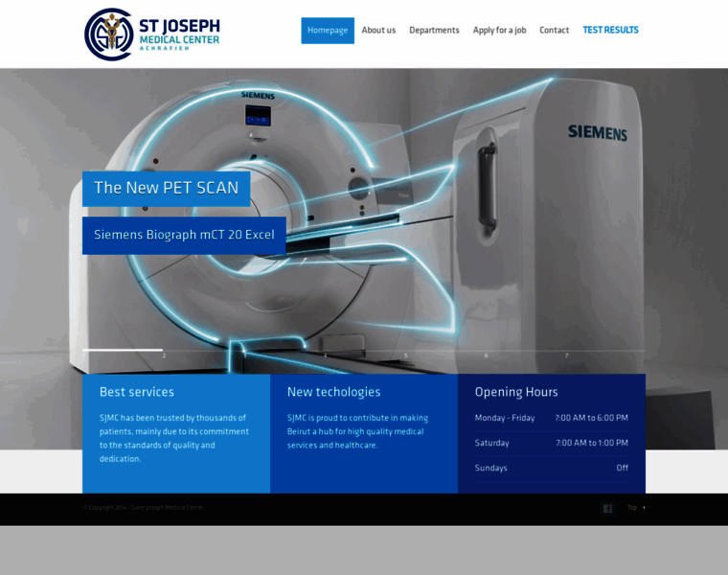Jump to slide 4 marker
This screenshot has height=575, width=728.
[325, 356]
